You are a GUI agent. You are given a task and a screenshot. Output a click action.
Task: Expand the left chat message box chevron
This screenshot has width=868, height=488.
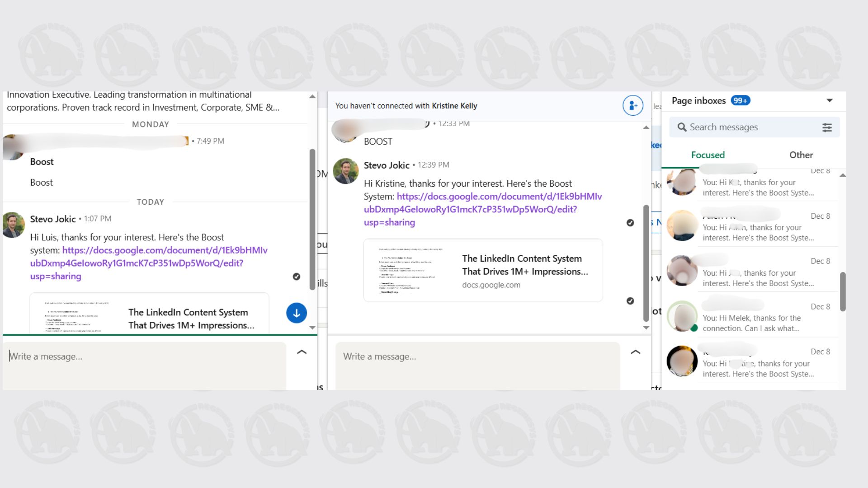(302, 352)
